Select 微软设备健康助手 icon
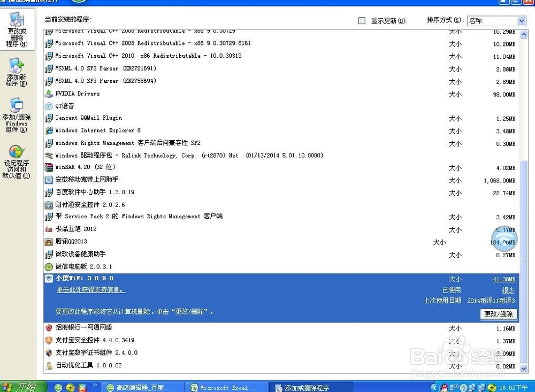 pos(49,255)
